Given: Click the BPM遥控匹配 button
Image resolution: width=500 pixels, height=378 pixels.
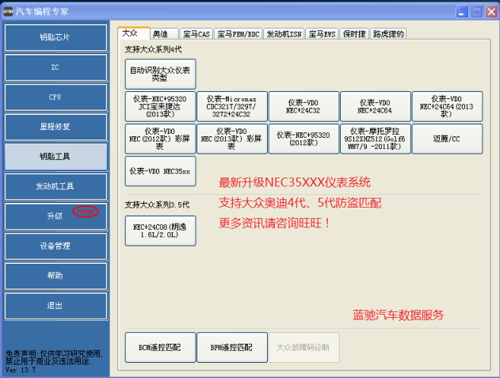Looking at the screenshot, I should click(x=232, y=347).
